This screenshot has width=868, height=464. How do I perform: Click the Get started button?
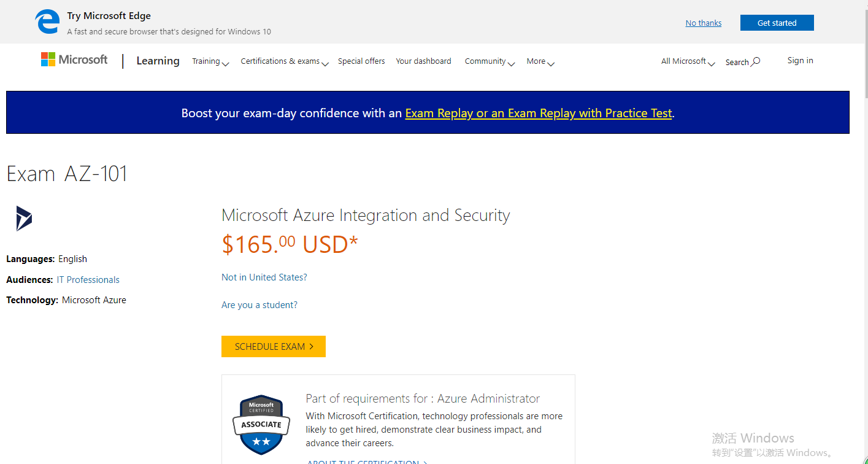click(x=777, y=23)
